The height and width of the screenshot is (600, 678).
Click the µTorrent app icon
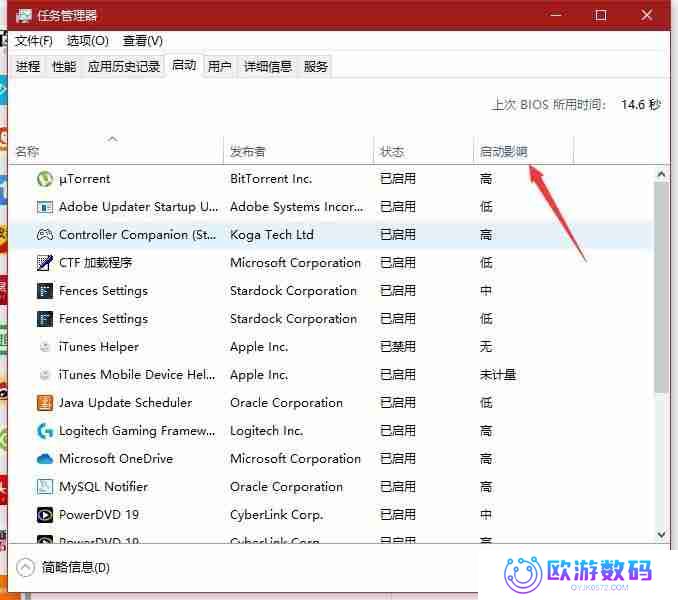(45, 179)
